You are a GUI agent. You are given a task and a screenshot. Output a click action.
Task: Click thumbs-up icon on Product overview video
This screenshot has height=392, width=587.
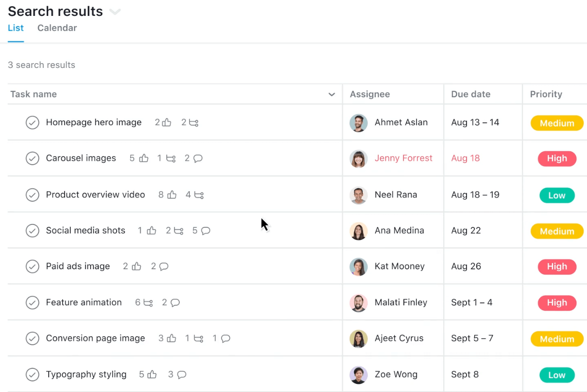click(172, 195)
